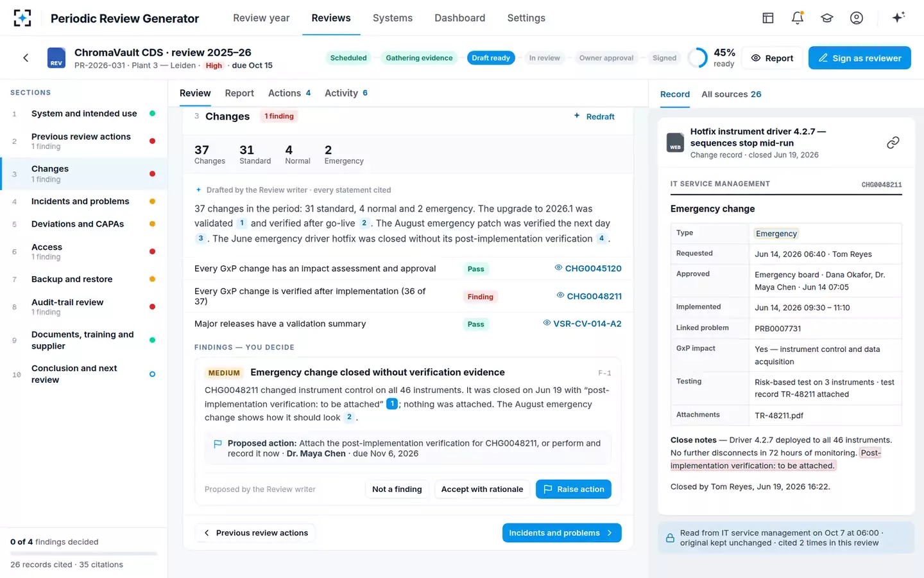Click the Owner approval status pill
Viewport: 924px width, 578px height.
point(606,58)
